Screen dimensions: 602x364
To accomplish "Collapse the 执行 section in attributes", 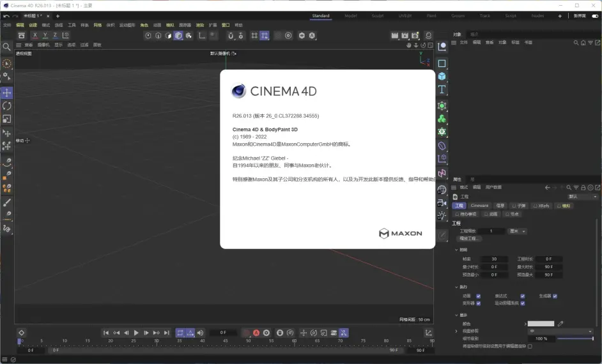I will (x=456, y=287).
